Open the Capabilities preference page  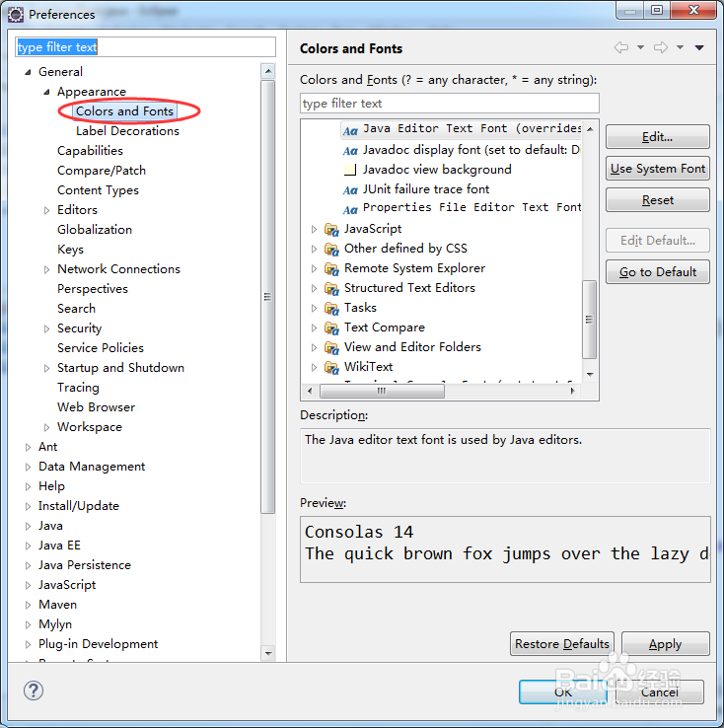click(90, 151)
